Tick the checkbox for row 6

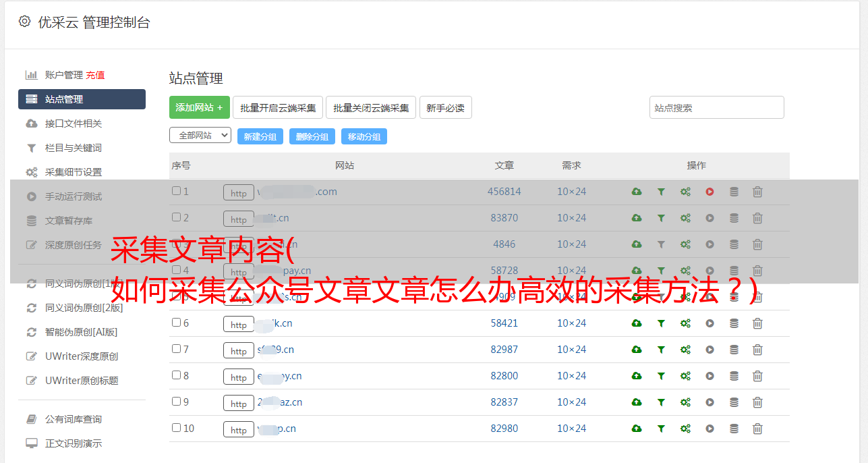[x=176, y=323]
